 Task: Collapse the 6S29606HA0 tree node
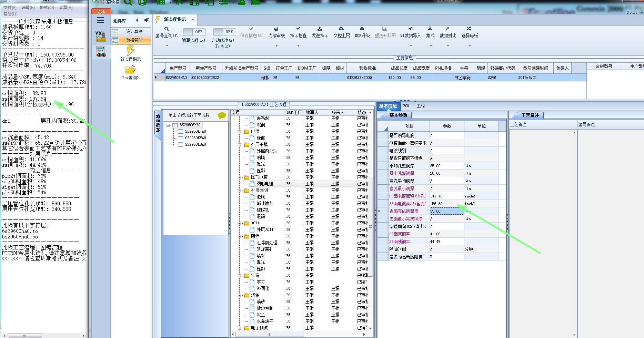pyautogui.click(x=168, y=125)
